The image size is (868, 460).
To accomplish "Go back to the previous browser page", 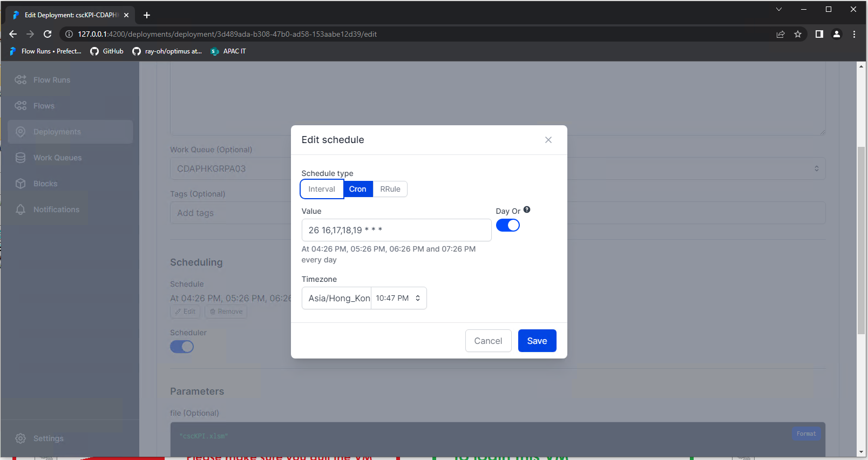I will click(x=13, y=34).
